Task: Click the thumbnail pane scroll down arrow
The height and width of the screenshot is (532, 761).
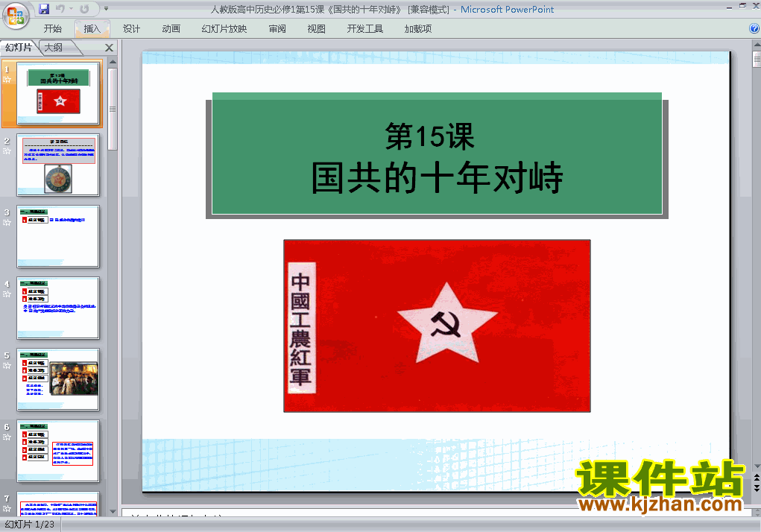Action: (x=113, y=512)
